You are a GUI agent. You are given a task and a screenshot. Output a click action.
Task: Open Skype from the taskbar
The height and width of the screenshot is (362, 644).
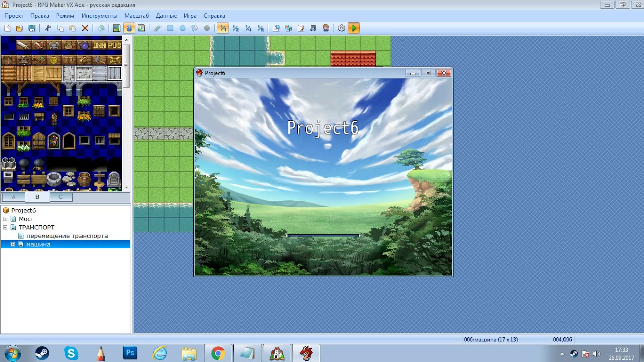pyautogui.click(x=71, y=353)
